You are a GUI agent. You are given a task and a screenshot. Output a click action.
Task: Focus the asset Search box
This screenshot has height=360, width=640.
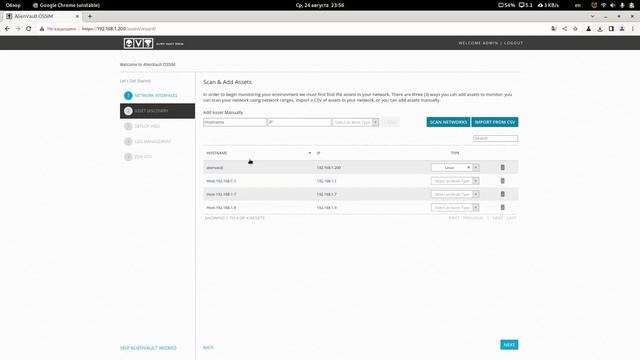(x=496, y=138)
